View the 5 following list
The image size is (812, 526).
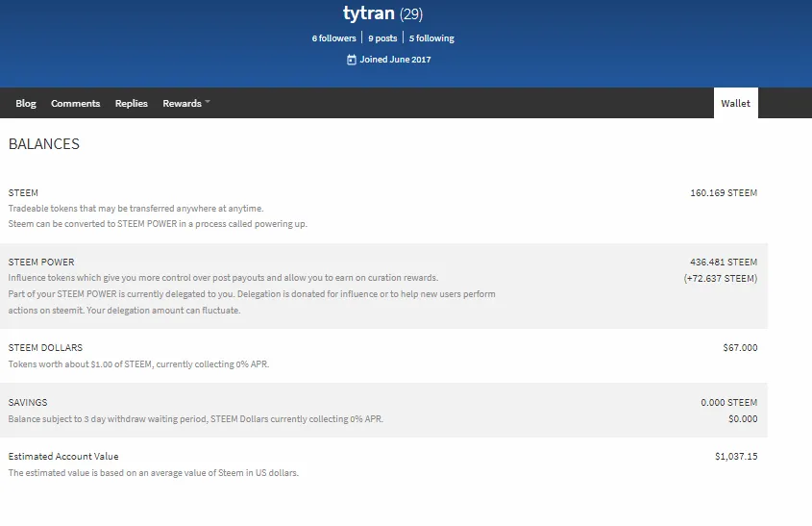[431, 38]
